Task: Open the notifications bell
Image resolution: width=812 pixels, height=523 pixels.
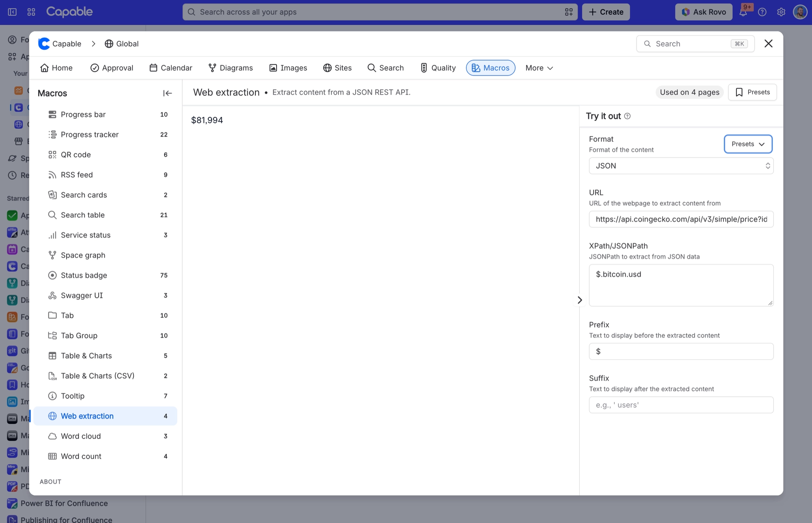Action: pyautogui.click(x=743, y=12)
